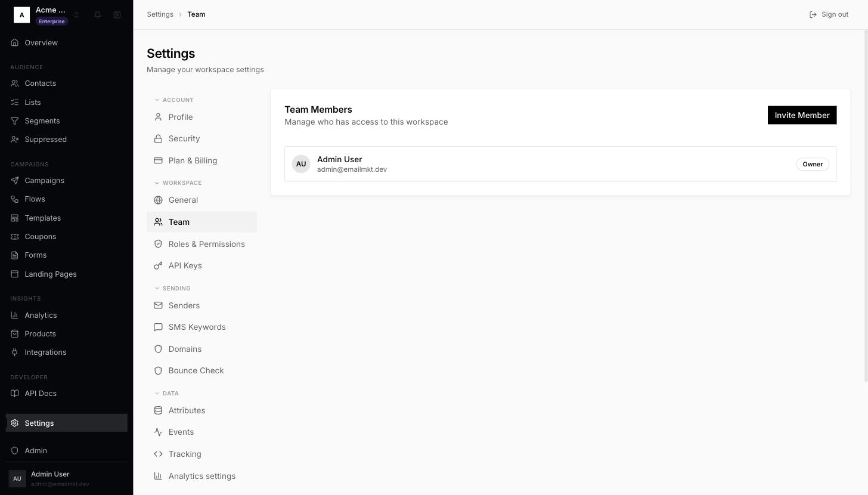Click the Coupons ticket icon
Screen dimensions: 868x495
pos(15,237)
